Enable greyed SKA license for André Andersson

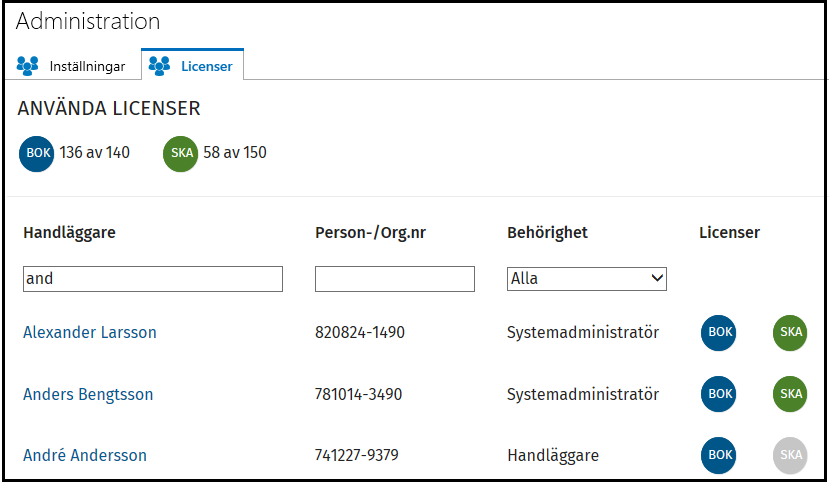tap(790, 455)
